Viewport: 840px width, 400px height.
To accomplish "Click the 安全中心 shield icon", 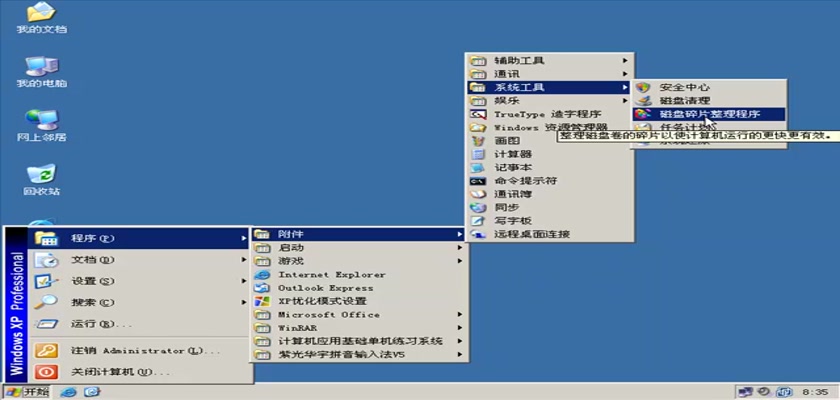I will coord(642,87).
